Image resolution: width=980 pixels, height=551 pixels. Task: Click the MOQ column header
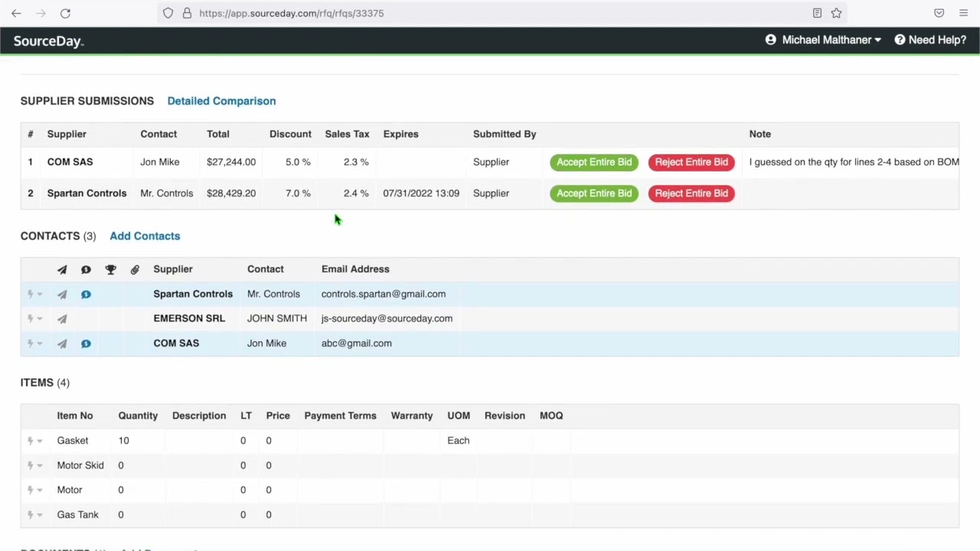(551, 416)
